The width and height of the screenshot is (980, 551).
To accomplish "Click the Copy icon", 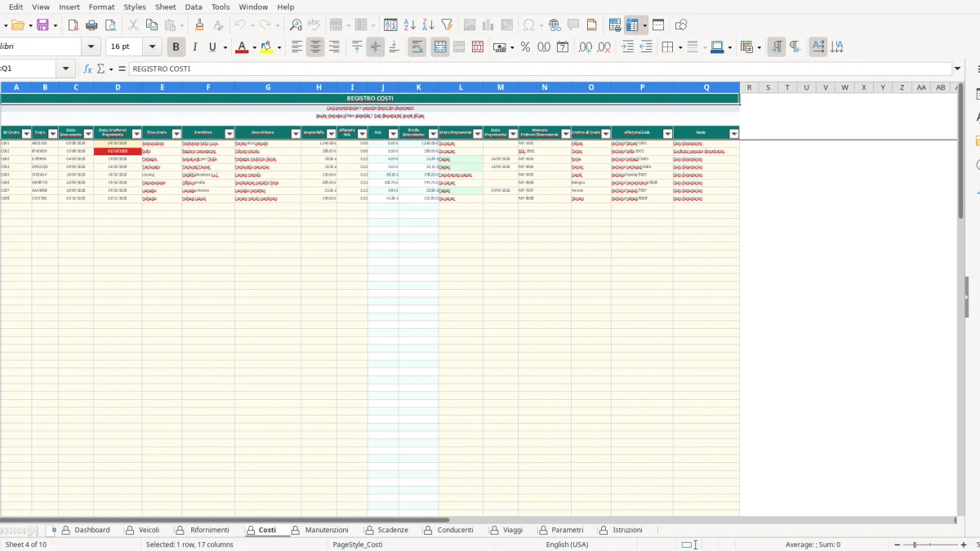I will click(151, 25).
